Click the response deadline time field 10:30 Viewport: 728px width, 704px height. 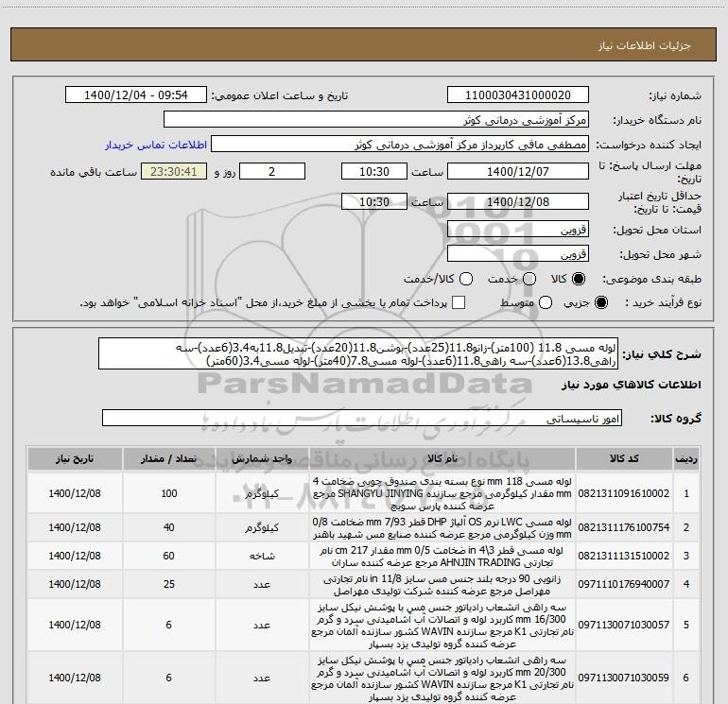pos(374,172)
